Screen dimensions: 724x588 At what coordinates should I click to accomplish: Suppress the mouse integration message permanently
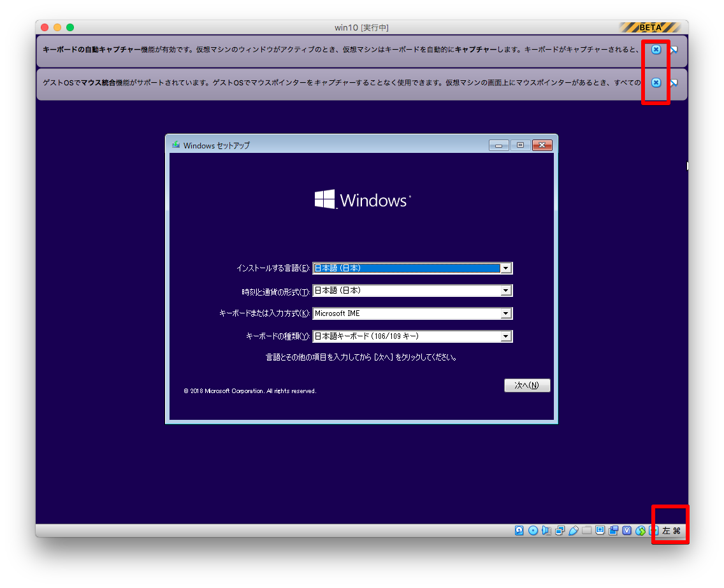coord(674,83)
